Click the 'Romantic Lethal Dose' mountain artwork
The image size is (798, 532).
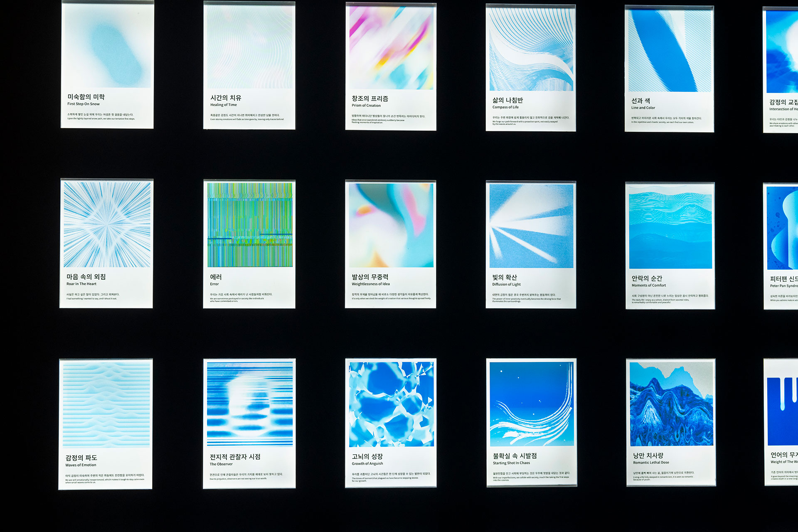[x=671, y=404]
